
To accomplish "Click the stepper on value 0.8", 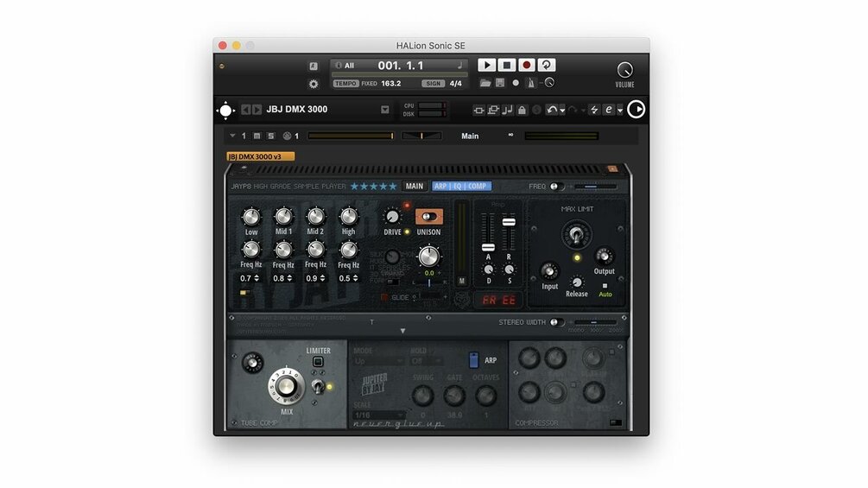I will coord(289,278).
